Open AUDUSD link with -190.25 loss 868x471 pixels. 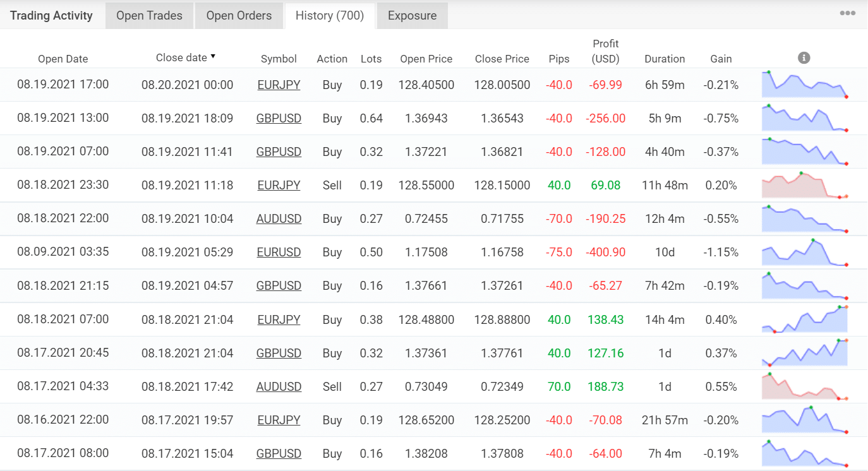tap(279, 218)
